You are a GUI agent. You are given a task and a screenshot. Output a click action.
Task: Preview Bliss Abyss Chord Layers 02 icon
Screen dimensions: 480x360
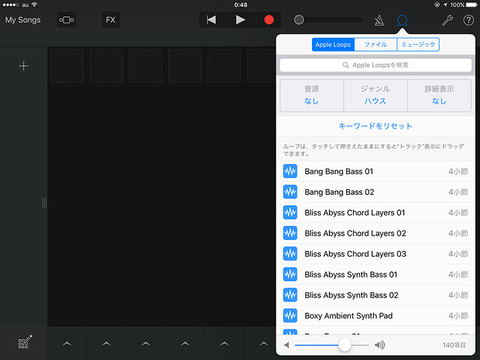point(290,233)
